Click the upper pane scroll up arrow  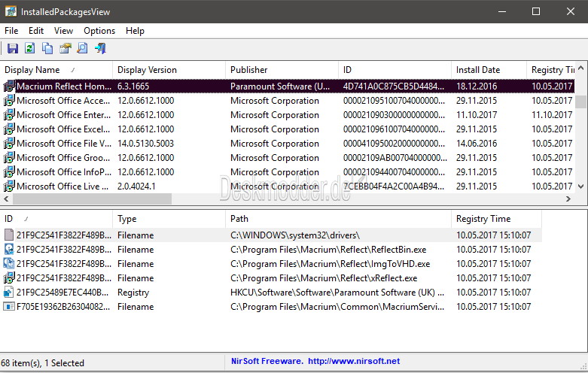tap(581, 68)
